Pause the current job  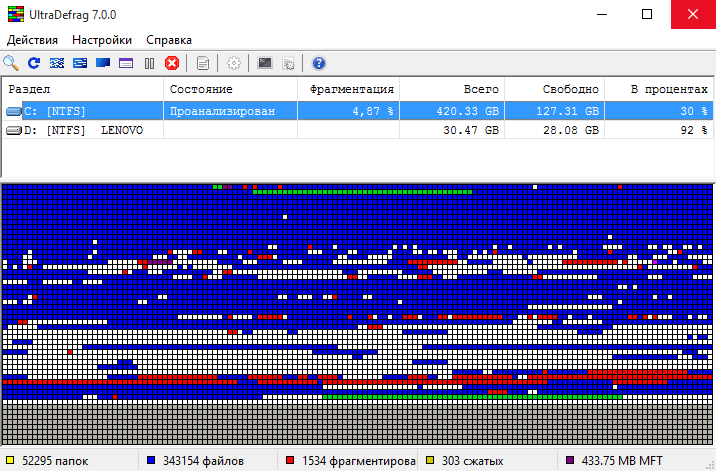coord(149,63)
